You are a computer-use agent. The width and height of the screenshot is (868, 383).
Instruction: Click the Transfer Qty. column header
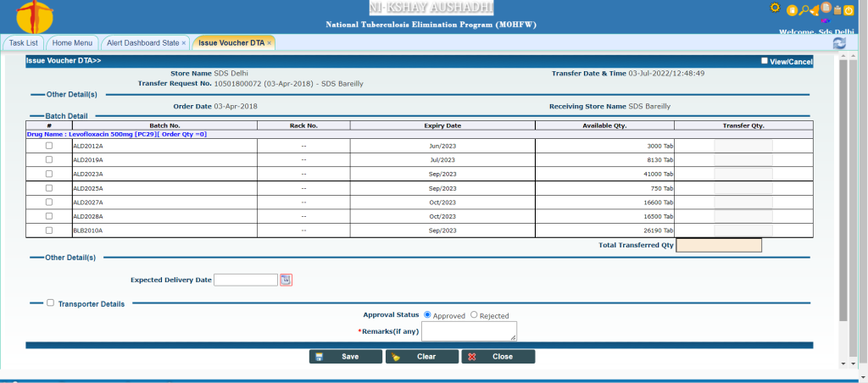point(743,125)
